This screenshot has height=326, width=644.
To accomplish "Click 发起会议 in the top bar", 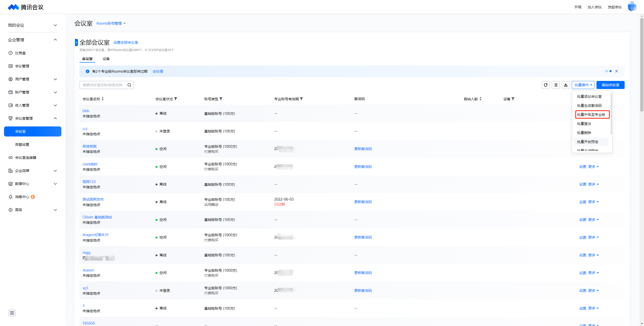I will pos(615,7).
